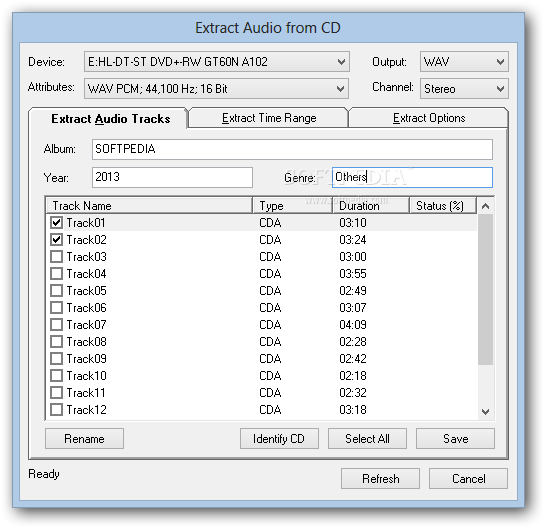Click the 03:24 duration value
The width and height of the screenshot is (545, 528).
click(353, 240)
